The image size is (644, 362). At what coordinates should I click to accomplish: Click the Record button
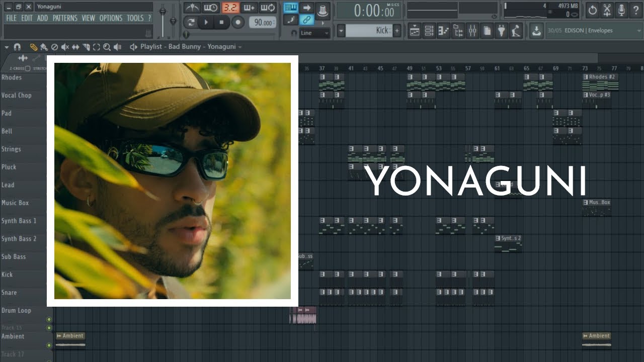coord(238,22)
